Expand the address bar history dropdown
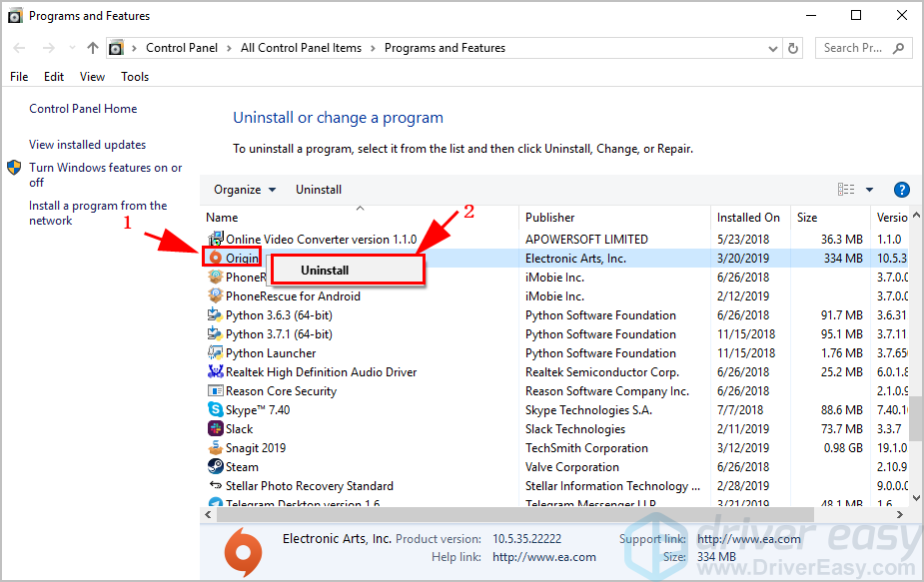The width and height of the screenshot is (924, 582). (x=773, y=48)
